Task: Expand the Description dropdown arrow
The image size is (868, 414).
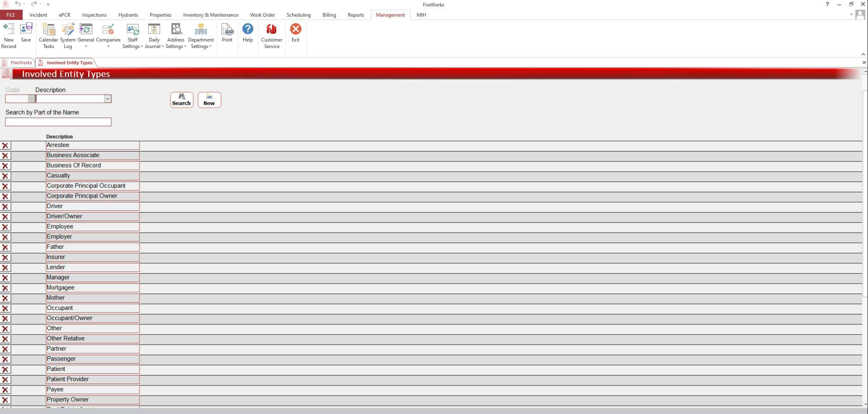Action: 107,99
